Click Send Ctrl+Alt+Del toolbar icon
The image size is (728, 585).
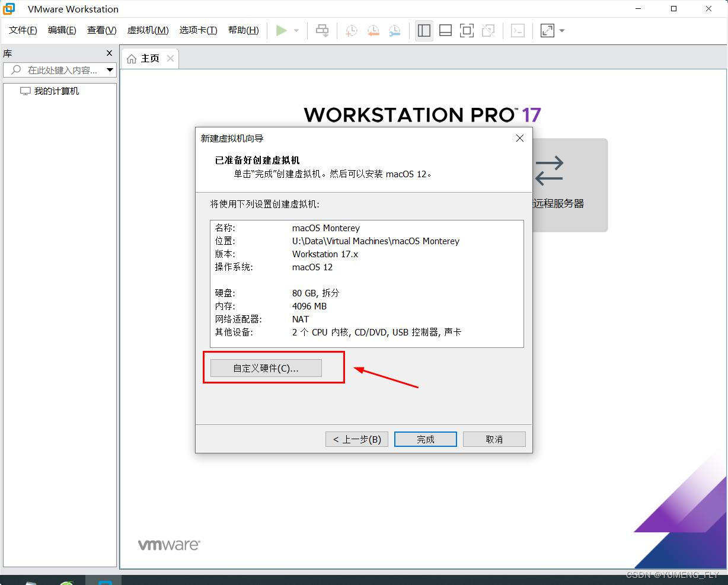tap(323, 30)
